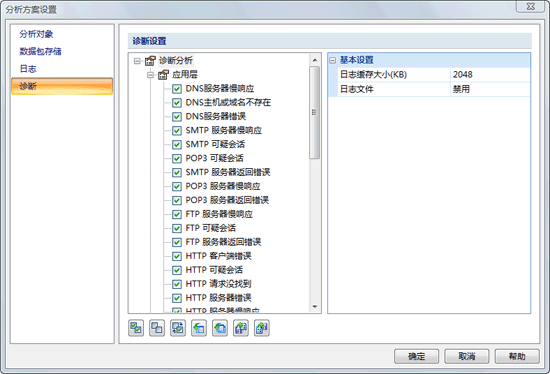
Task: Disable the SMTP 可疑会话 checkbox
Action: [177, 145]
